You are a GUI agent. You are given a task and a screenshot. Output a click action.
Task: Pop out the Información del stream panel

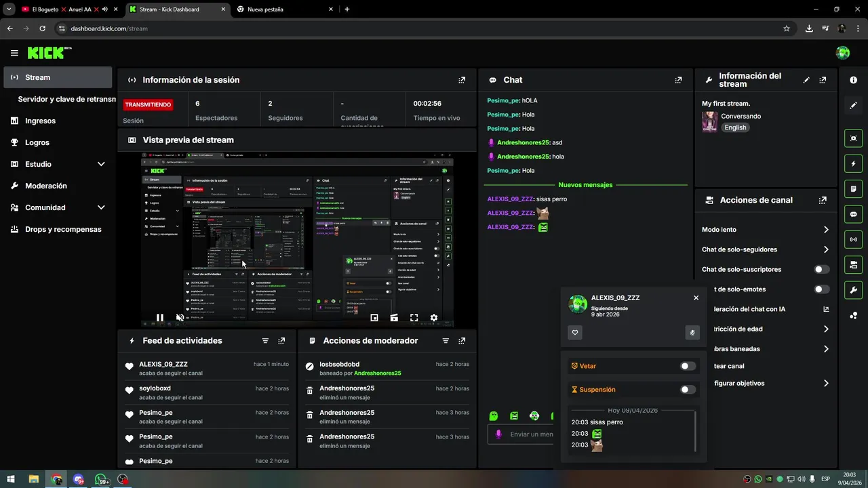tap(823, 80)
